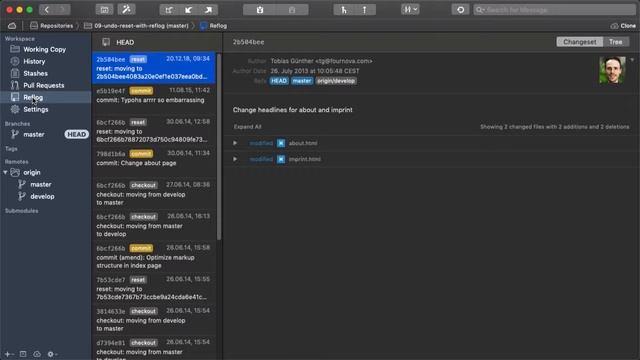The height and width of the screenshot is (360, 640).
Task: Select remote branch develop under origin
Action: point(42,196)
